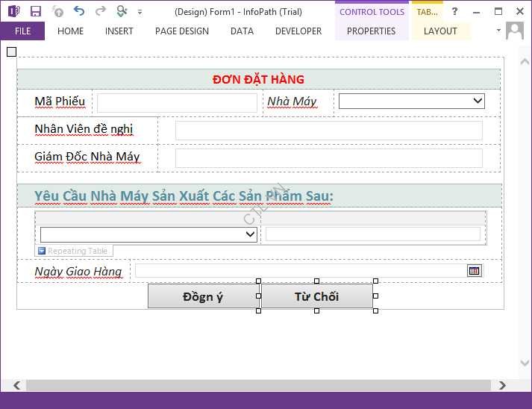The width and height of the screenshot is (532, 409).
Task: Click the Đồgn ý button
Action: 203,296
